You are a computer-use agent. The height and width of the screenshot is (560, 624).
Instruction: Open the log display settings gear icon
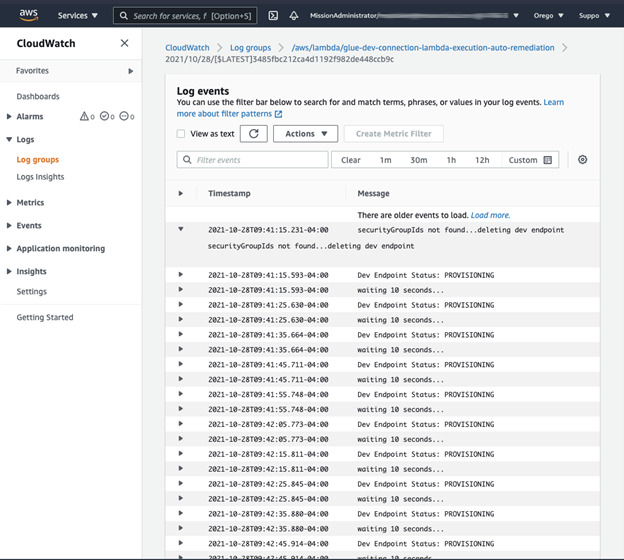tap(583, 160)
